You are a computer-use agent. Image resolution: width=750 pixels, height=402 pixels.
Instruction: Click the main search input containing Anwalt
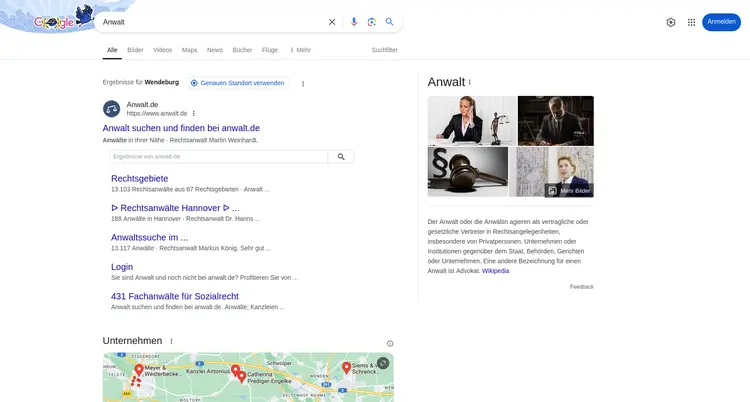click(x=213, y=22)
